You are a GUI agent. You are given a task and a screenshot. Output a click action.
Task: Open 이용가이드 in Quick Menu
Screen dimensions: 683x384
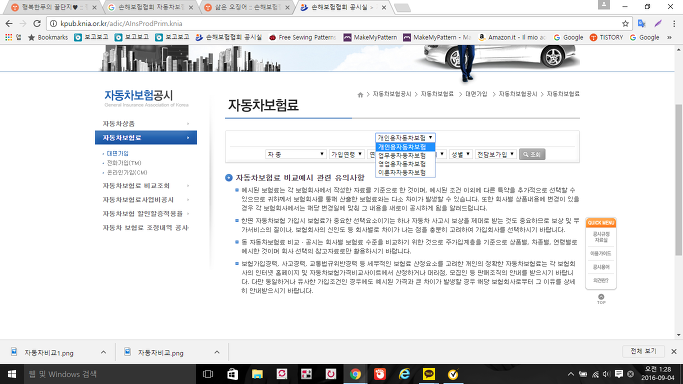(601, 253)
